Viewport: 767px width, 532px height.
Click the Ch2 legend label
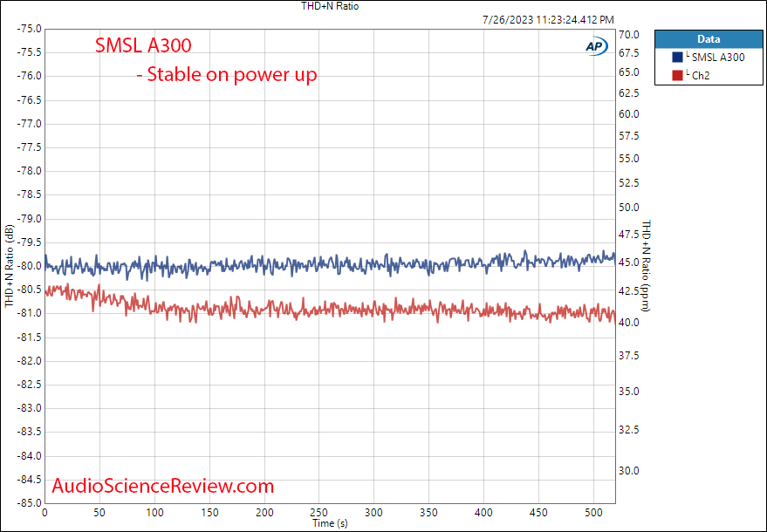(701, 75)
